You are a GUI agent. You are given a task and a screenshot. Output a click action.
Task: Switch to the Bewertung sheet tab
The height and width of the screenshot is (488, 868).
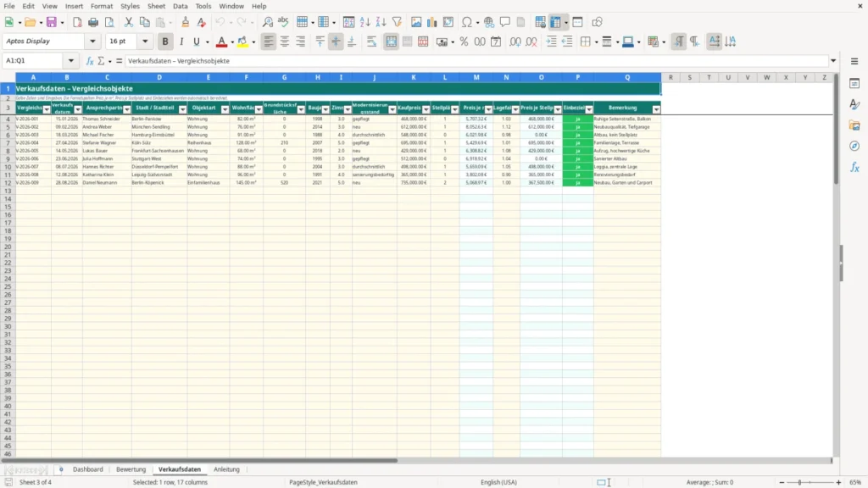[131, 469]
